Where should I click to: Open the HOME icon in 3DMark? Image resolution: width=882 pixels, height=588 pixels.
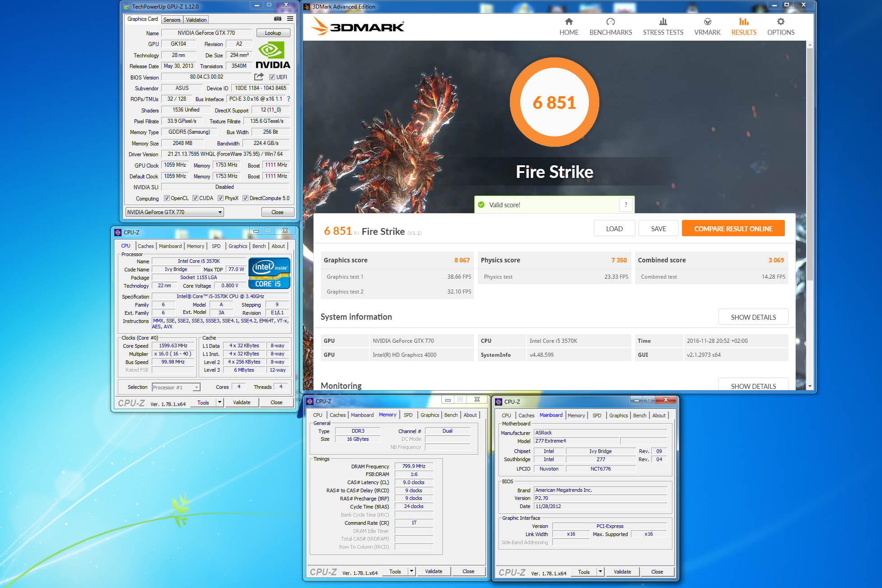pyautogui.click(x=569, y=22)
